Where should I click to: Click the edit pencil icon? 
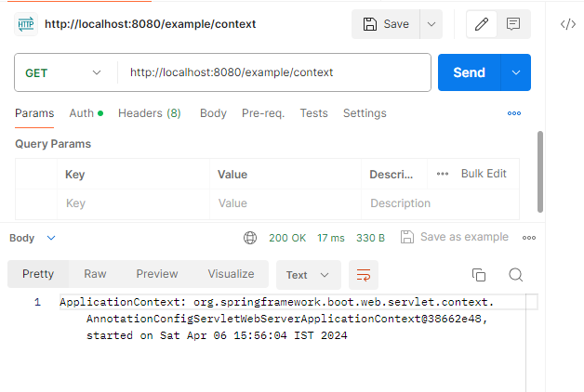coord(482,24)
